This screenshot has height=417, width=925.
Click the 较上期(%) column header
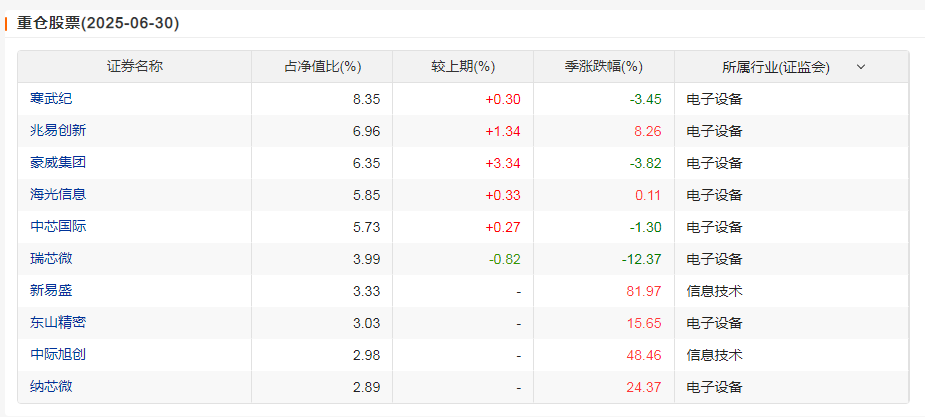pos(463,67)
